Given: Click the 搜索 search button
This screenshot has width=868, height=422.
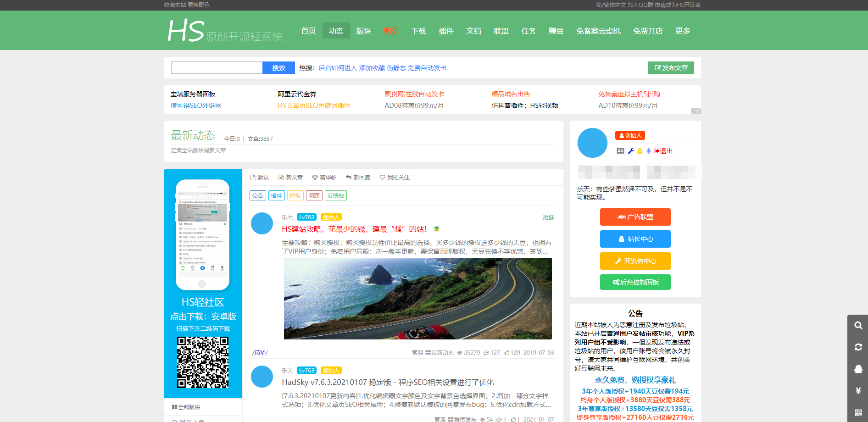Looking at the screenshot, I should 278,68.
